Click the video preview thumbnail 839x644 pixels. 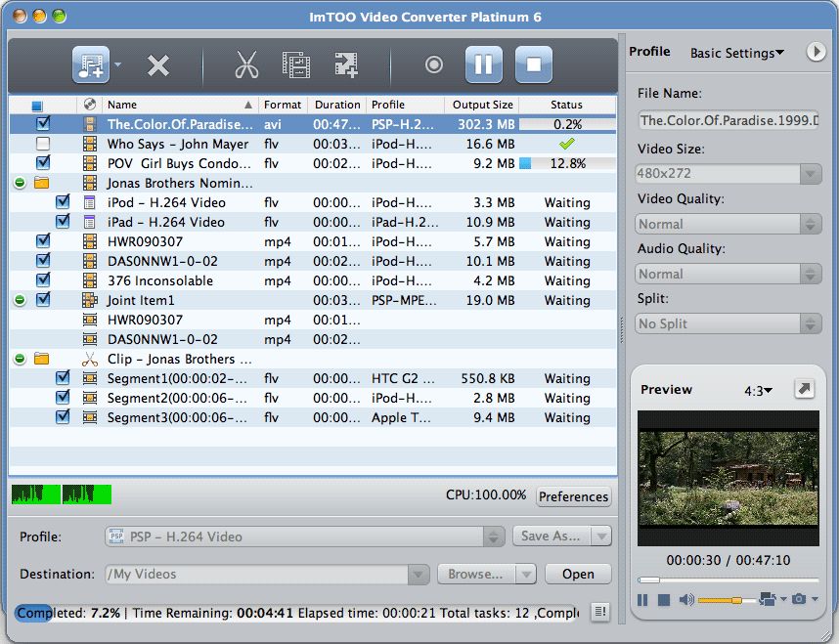coord(729,479)
